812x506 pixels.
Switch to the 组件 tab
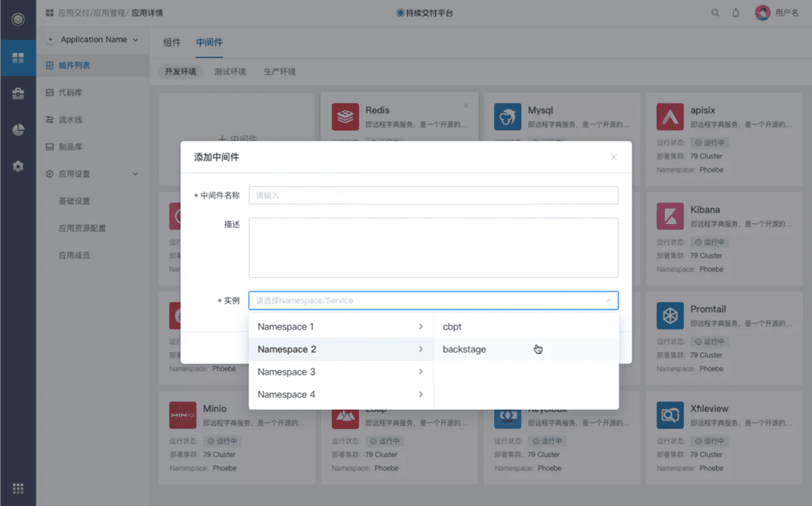[x=172, y=43]
